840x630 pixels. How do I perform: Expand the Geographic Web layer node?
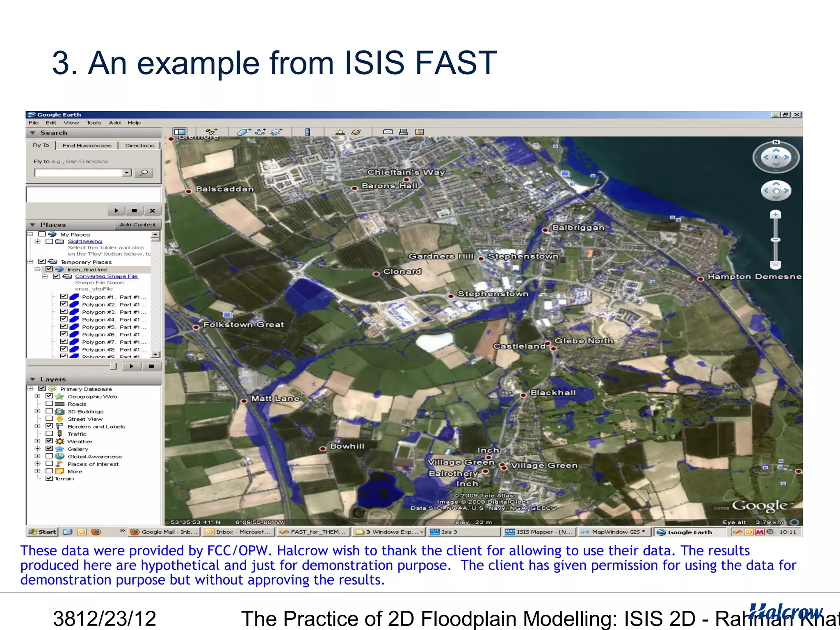38,396
